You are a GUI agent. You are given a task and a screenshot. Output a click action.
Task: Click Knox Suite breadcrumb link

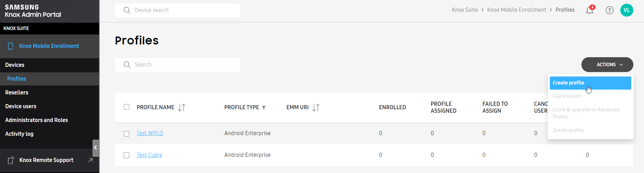(x=465, y=10)
